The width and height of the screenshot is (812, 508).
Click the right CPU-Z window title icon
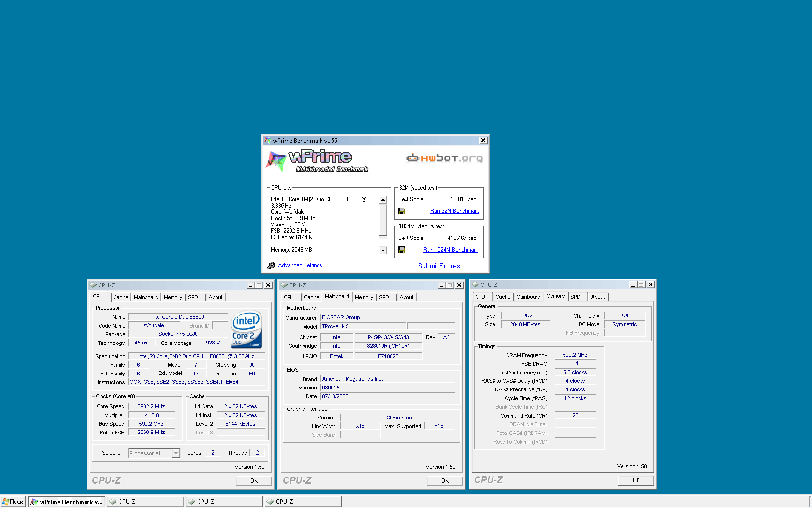476,284
